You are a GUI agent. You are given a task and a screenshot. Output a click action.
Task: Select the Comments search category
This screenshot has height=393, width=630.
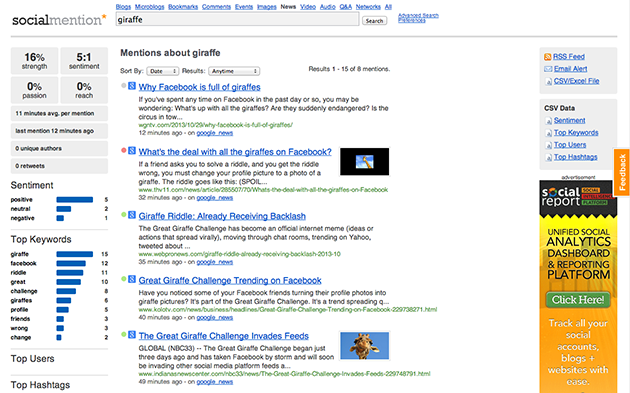(216, 7)
